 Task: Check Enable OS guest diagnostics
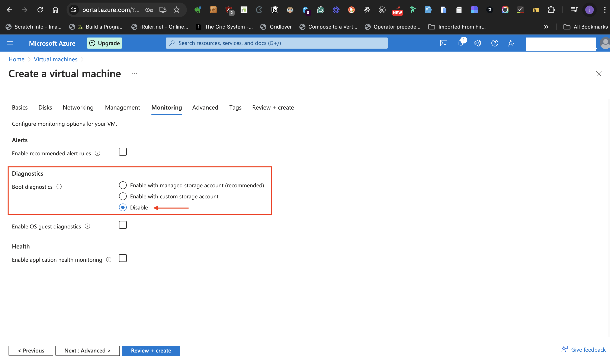pyautogui.click(x=123, y=225)
